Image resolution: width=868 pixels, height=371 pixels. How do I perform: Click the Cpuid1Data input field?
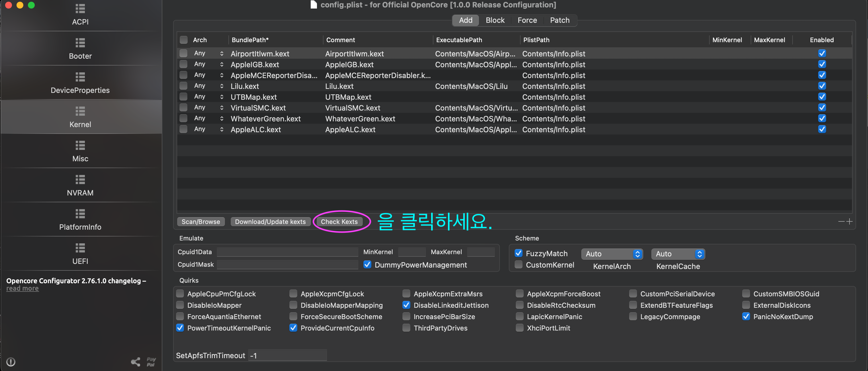point(287,252)
